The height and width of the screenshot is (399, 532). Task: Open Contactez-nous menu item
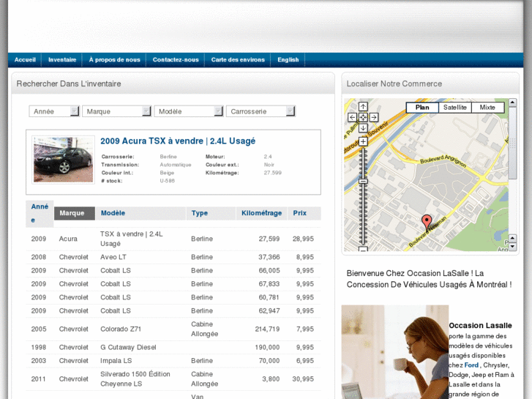pyautogui.click(x=176, y=60)
